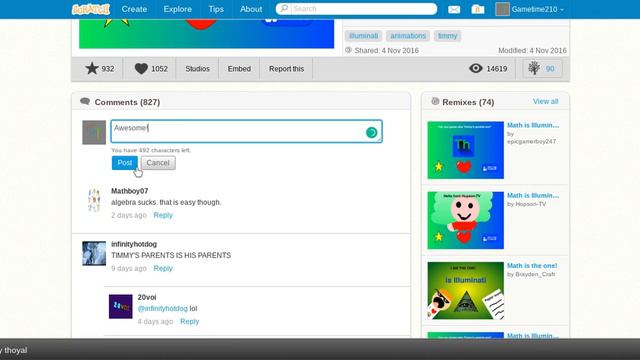This screenshot has width=640, height=360.
Task: Open infinityhotdog profile name
Action: point(134,244)
